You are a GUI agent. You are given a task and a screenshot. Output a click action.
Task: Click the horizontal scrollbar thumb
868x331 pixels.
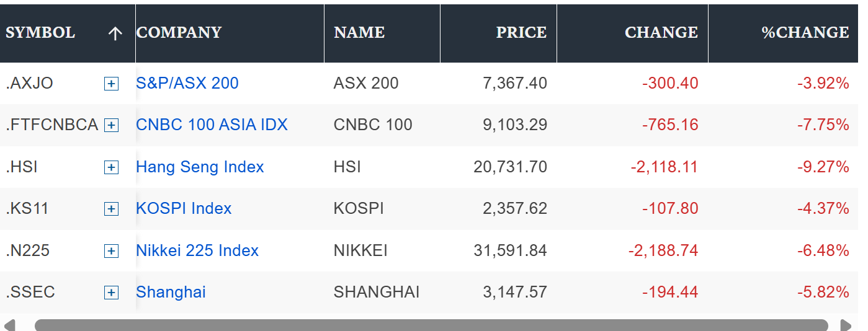(431, 325)
